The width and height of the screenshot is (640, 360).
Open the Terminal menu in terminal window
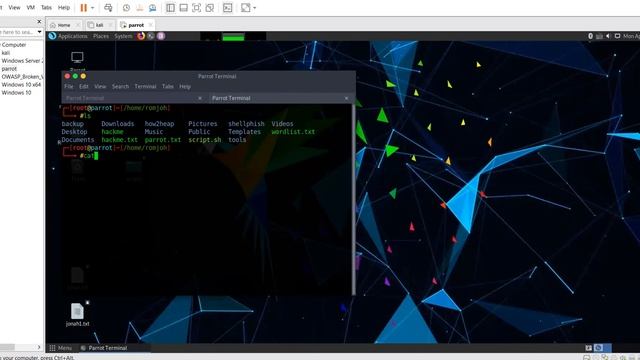tap(145, 87)
